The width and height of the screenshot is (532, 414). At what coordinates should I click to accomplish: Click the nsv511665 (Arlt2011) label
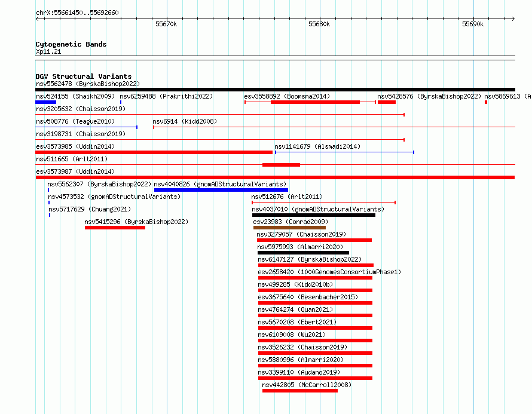coord(72,159)
